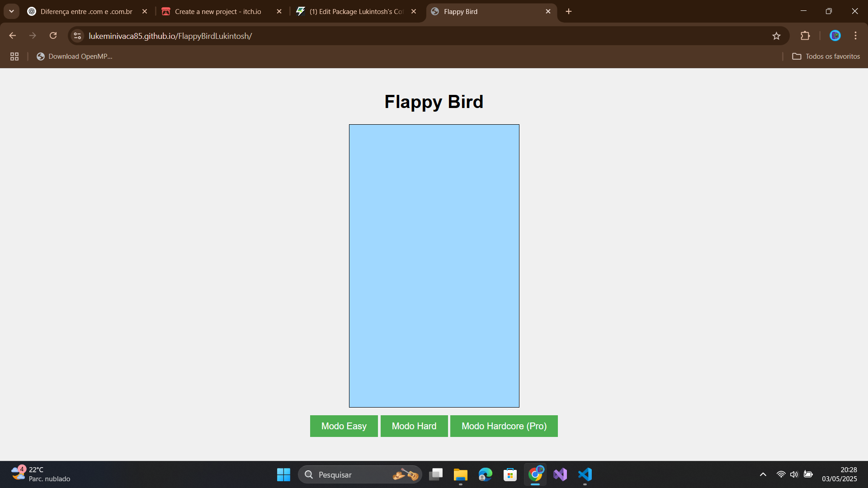Restore down the Chrome window
The width and height of the screenshot is (868, 488).
[829, 11]
